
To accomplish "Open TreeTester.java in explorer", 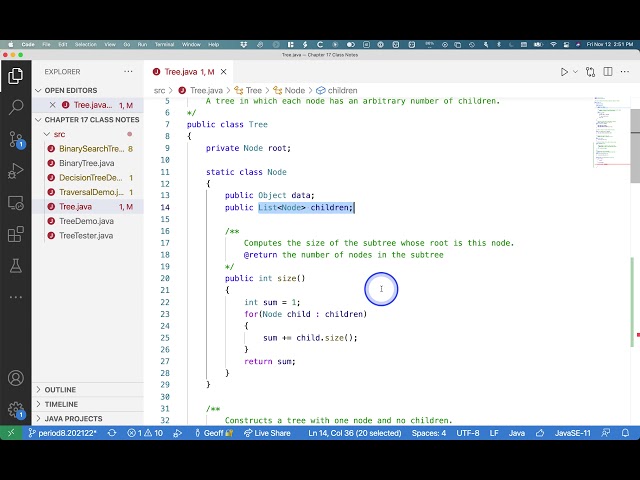I will point(88,236).
